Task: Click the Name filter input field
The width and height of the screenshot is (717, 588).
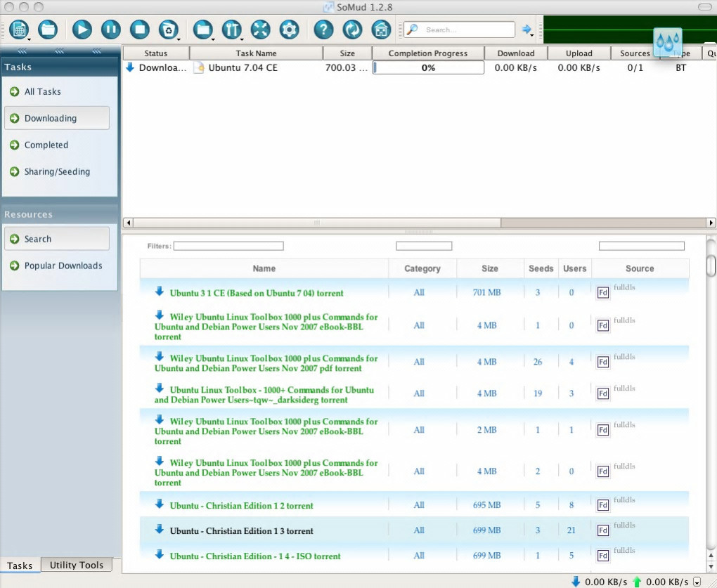Action: tap(228, 246)
